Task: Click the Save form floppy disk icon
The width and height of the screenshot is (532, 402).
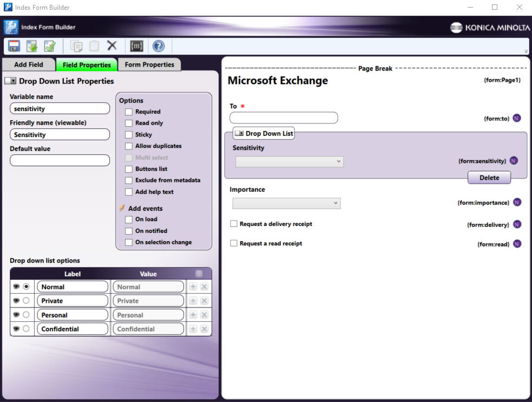Action: (x=14, y=46)
